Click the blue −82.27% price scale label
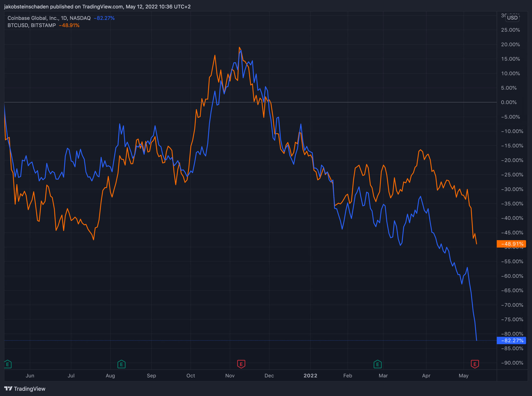The image size is (532, 396). (x=511, y=340)
